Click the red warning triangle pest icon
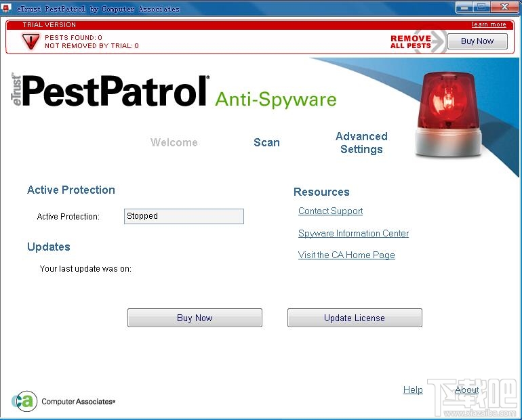This screenshot has height=420, width=522. 31,41
